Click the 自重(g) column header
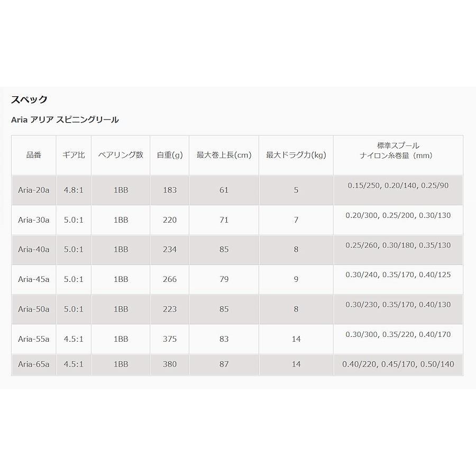Screen dimensions: 476x476 pyautogui.click(x=170, y=155)
